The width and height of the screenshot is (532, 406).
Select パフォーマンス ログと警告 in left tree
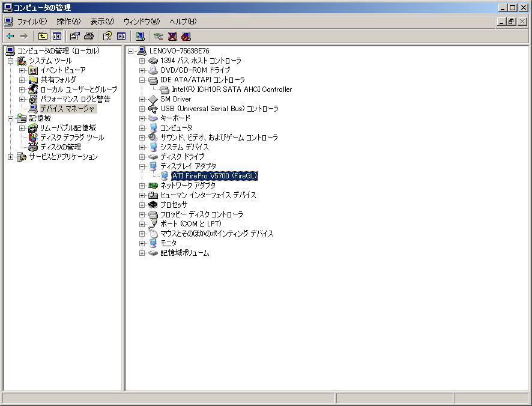75,99
